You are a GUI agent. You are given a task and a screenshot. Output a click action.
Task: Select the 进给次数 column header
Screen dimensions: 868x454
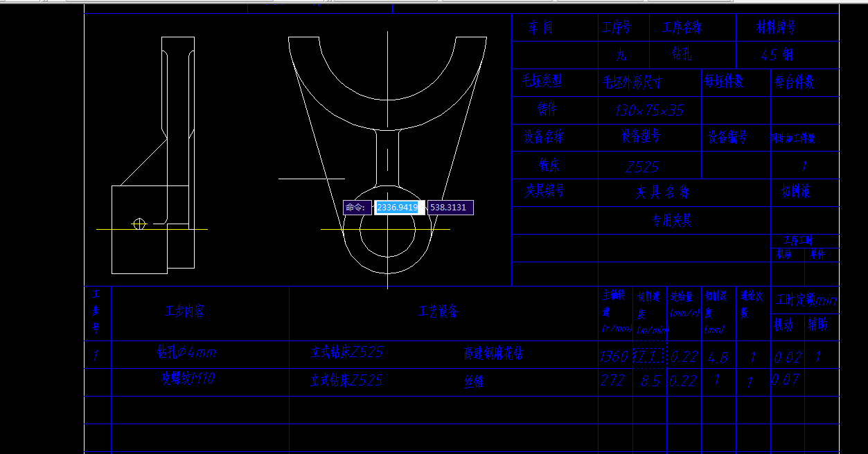pos(752,304)
